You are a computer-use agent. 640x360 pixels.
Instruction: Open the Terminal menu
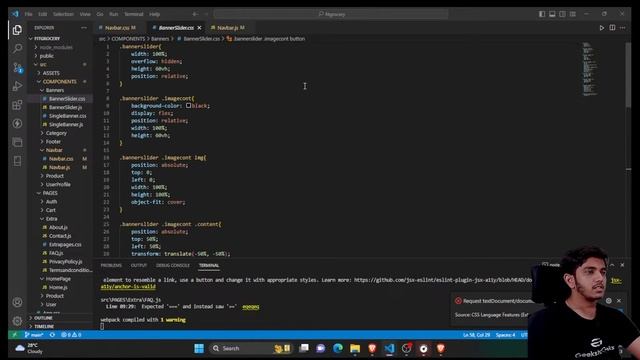click(x=133, y=14)
